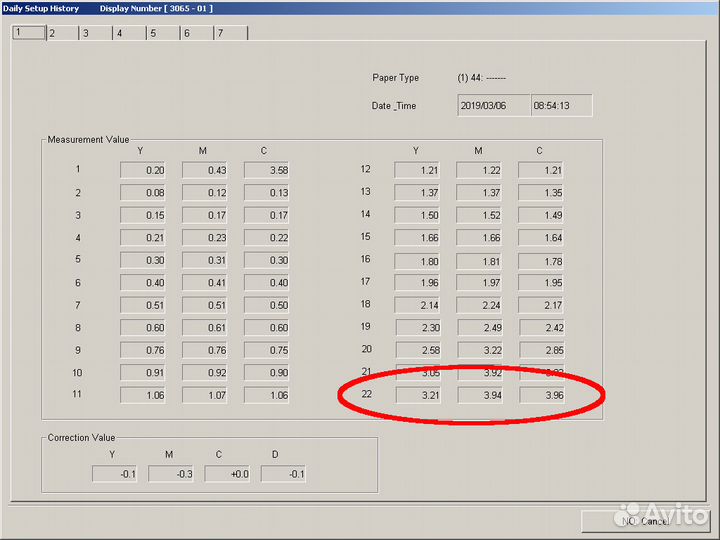Click the C correction value +0.0

(x=226, y=474)
